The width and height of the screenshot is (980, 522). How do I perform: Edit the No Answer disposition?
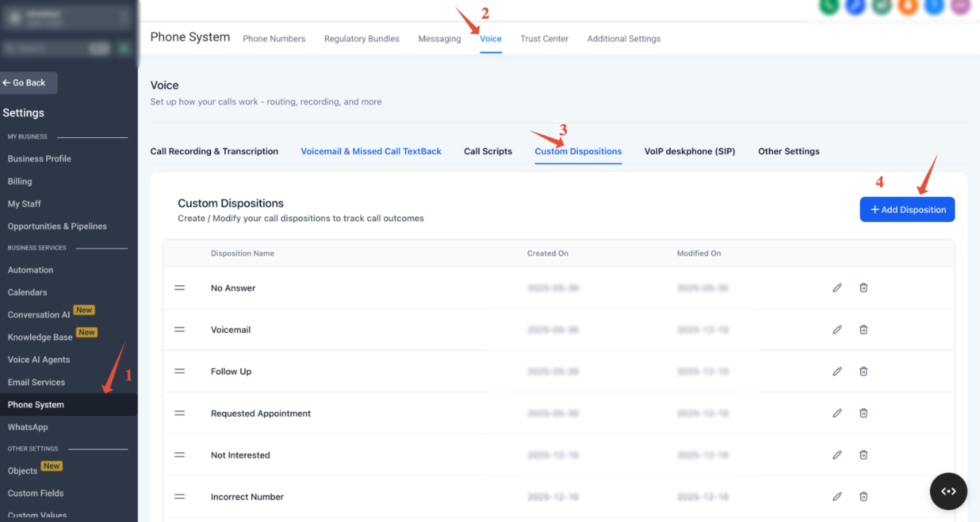837,288
